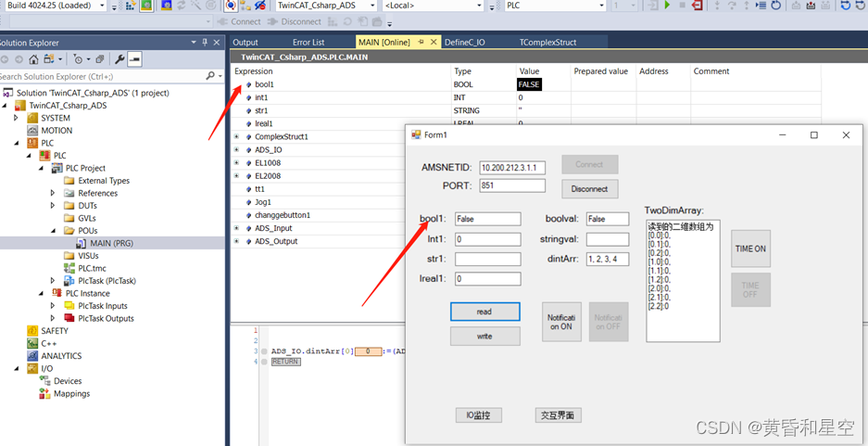
Task: Click the Search Solution Explorer box
Action: pyautogui.click(x=103, y=76)
